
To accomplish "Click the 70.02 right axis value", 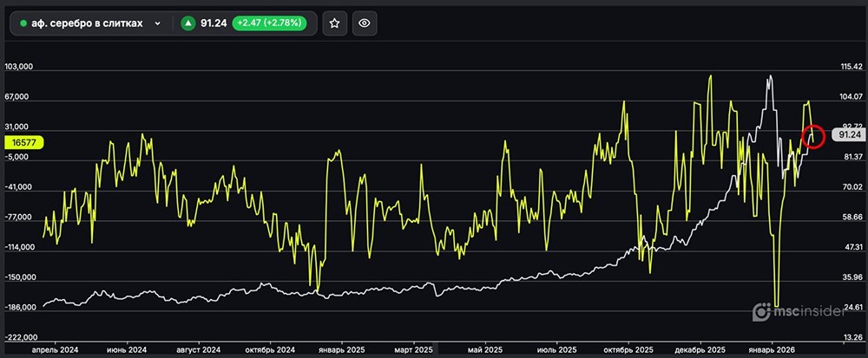I will tap(852, 187).
